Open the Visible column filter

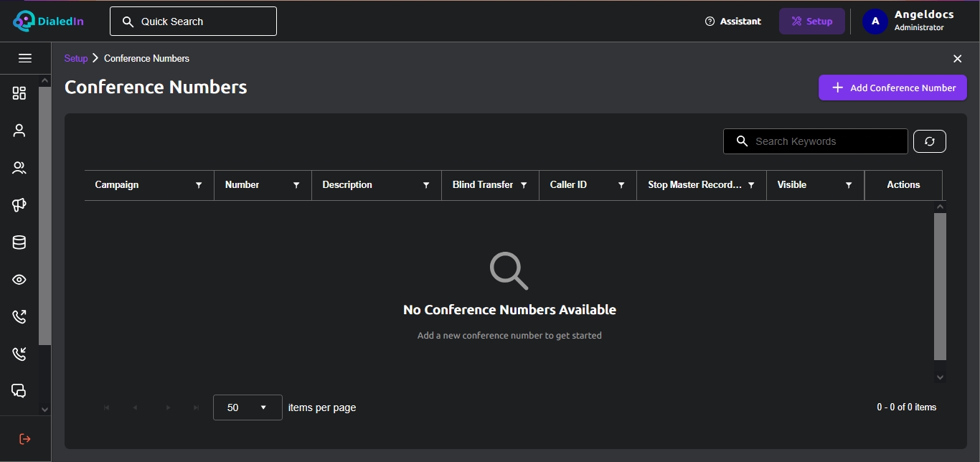pos(849,185)
